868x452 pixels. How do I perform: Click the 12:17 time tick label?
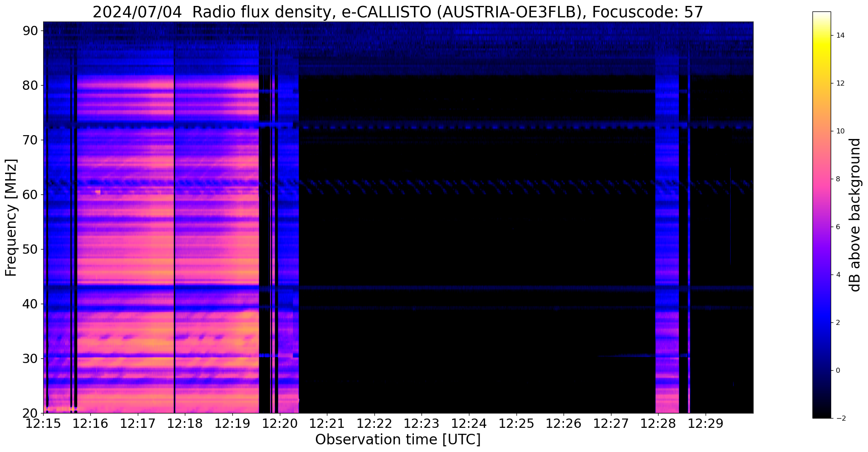tap(137, 423)
